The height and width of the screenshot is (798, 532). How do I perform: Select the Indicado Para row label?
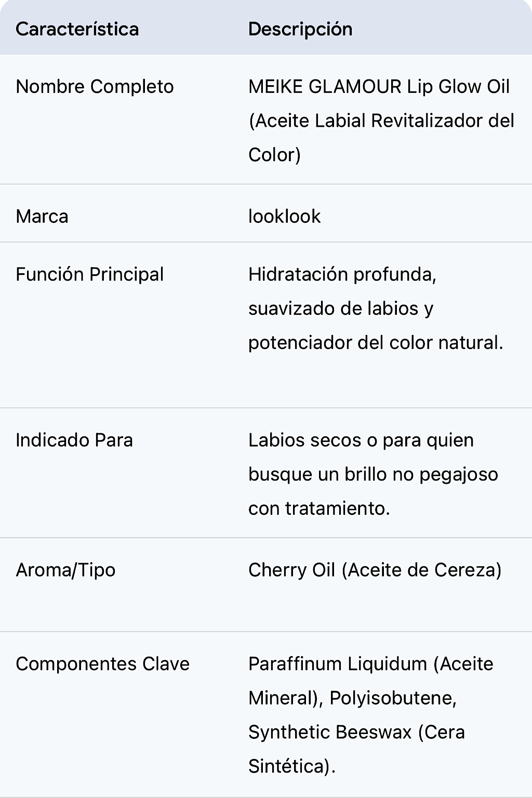pyautogui.click(x=74, y=441)
